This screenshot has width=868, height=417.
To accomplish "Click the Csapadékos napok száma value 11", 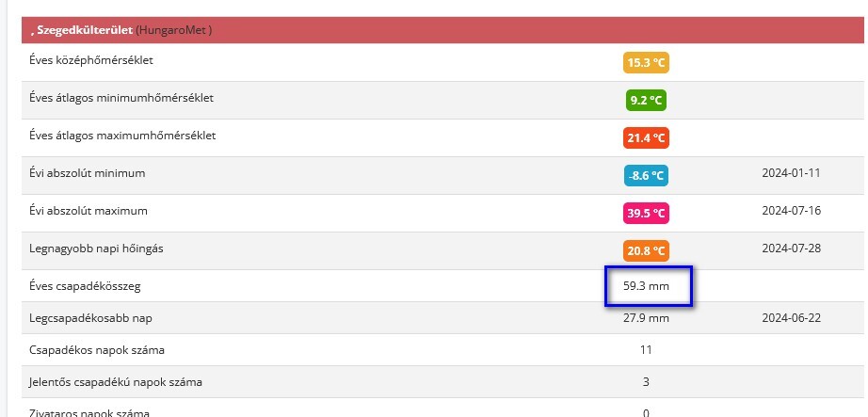I will (x=646, y=350).
